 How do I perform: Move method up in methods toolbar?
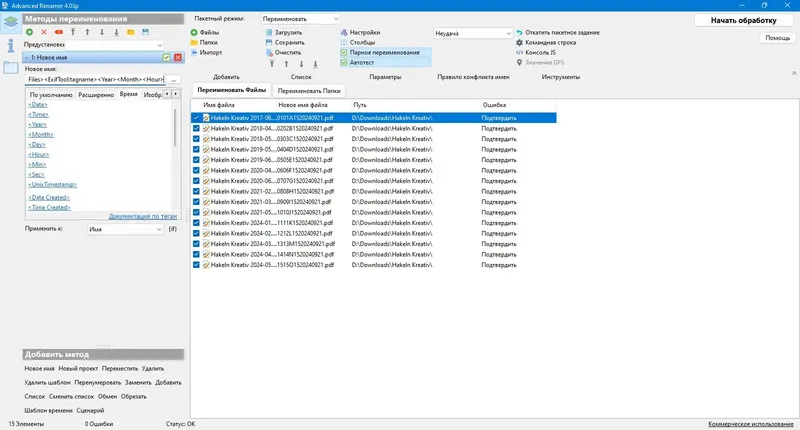[87, 32]
